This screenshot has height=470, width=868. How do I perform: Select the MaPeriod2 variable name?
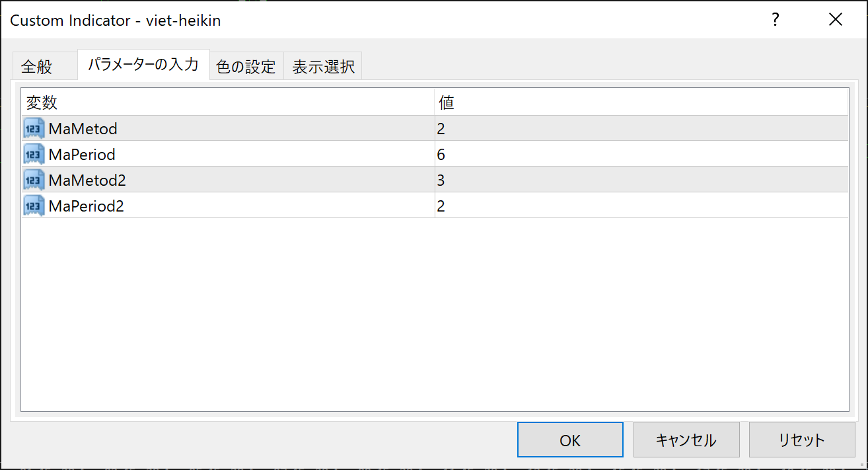tap(87, 206)
